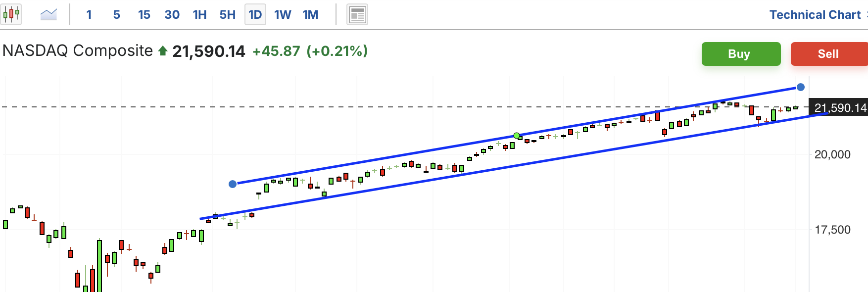Open the chart layout panel icon

pyautogui.click(x=357, y=14)
